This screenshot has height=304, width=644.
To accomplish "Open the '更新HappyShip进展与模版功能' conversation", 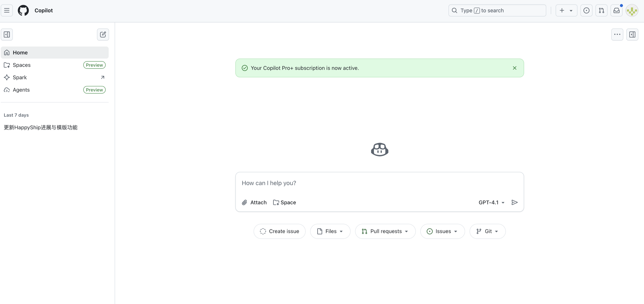I will click(41, 128).
